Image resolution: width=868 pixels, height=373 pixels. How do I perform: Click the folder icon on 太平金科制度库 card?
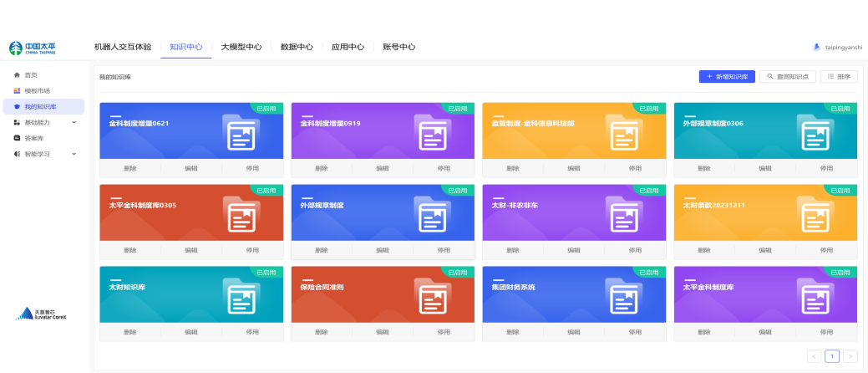pos(815,297)
